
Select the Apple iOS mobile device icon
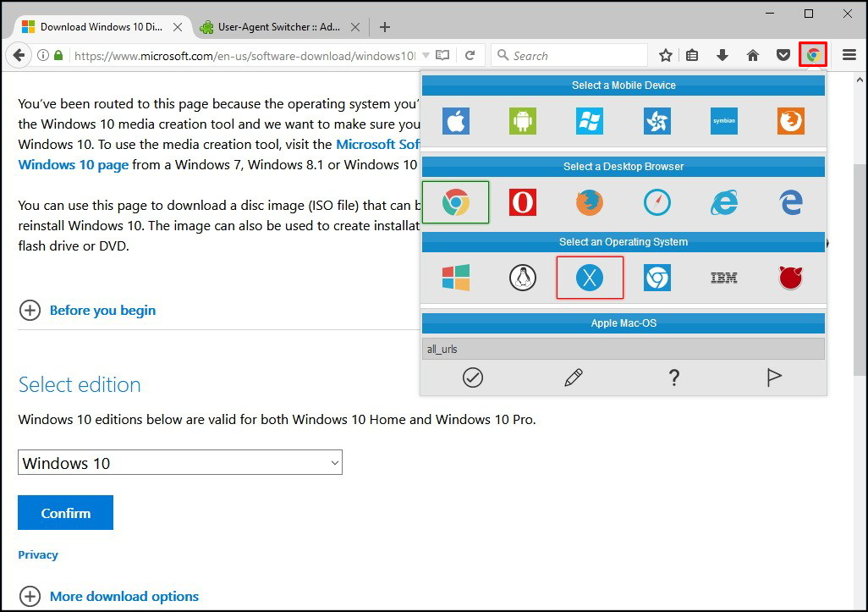456,121
